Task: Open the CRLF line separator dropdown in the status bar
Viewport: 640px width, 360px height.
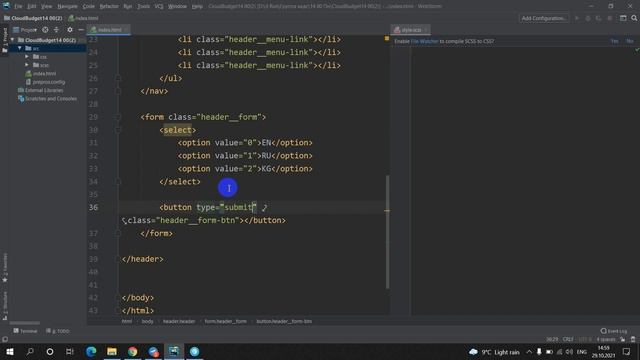Action: (568, 339)
